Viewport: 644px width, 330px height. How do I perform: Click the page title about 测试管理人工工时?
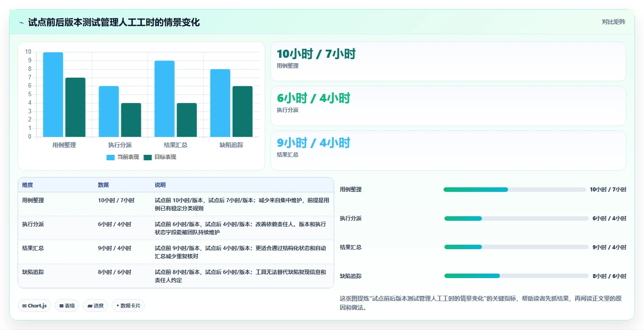114,22
